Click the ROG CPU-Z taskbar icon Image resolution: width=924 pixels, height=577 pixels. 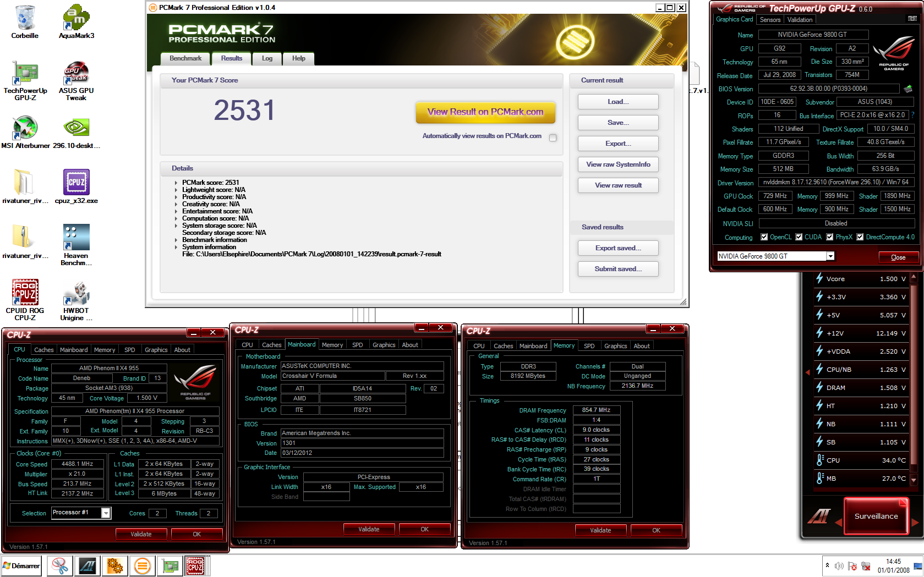[195, 565]
